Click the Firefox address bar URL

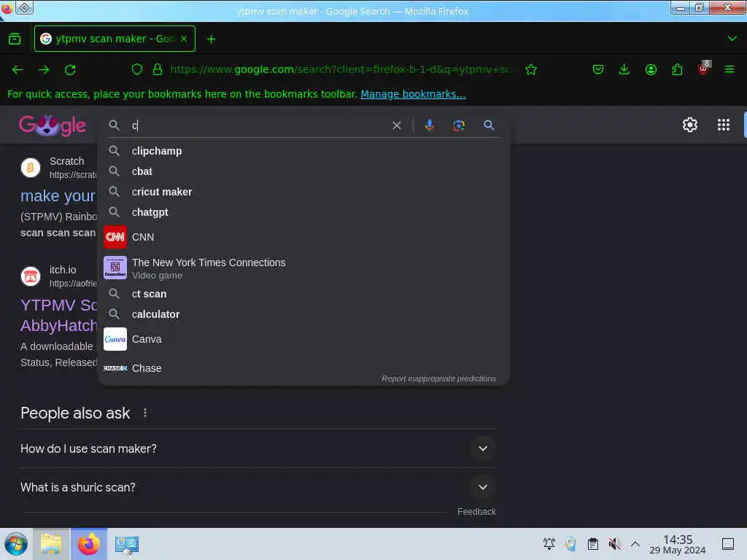coord(341,69)
